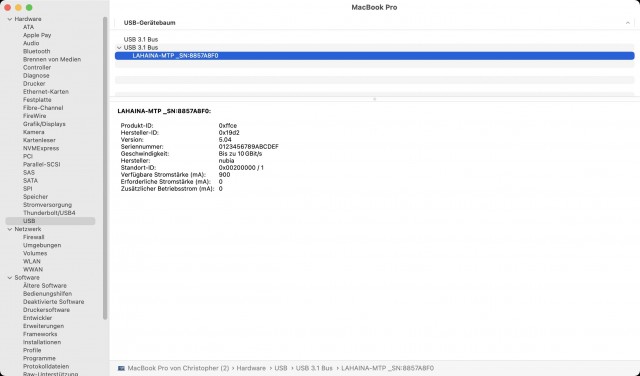The width and height of the screenshot is (640, 376).
Task: Show Stromversorgung information
Action: pos(47,205)
